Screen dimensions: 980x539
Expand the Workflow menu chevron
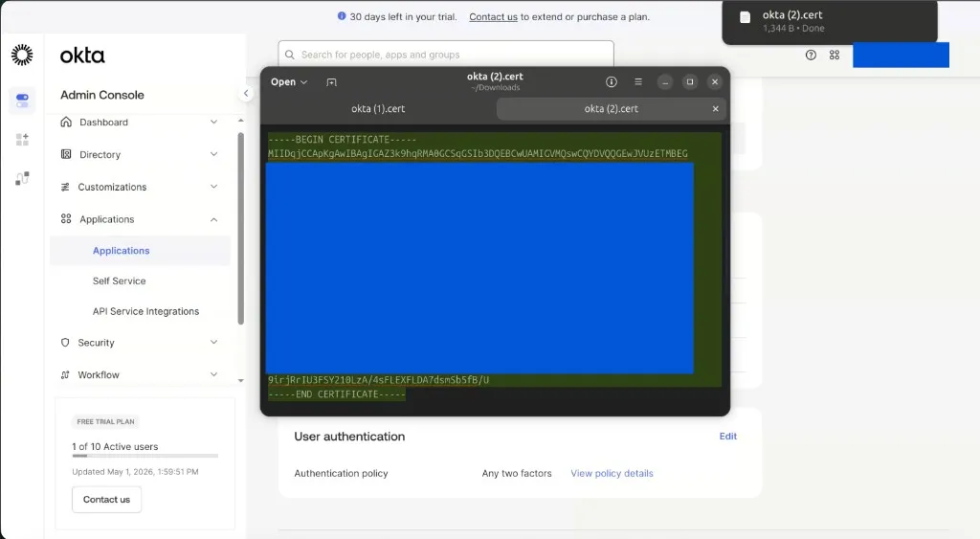pyautogui.click(x=213, y=374)
